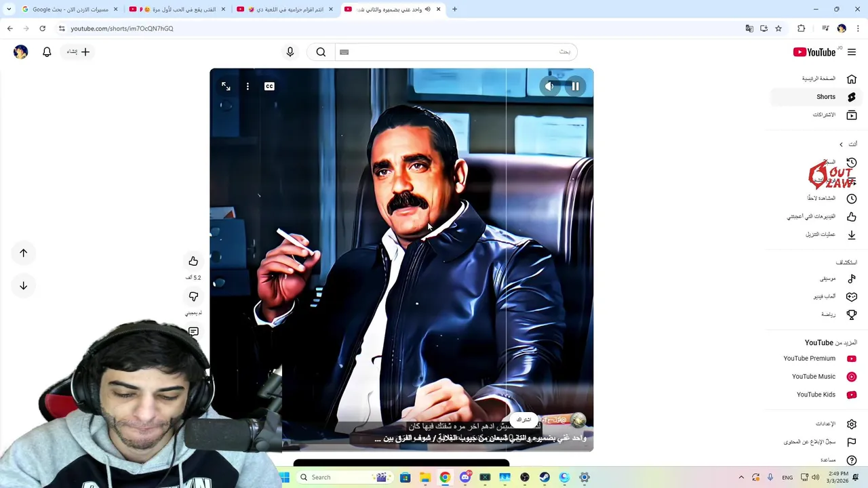This screenshot has width=868, height=488.
Task: Click the YouTube search magnifier button
Action: click(x=321, y=52)
